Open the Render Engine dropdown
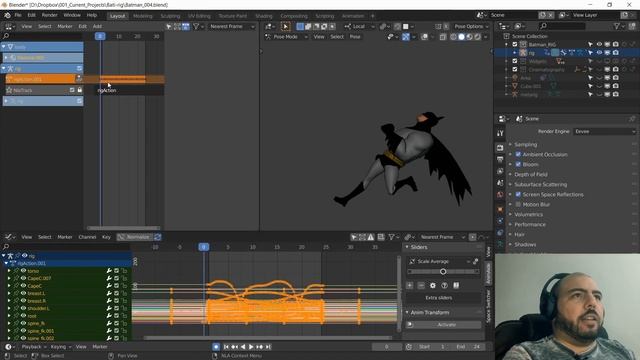Viewport: 640px width, 360px height. (x=604, y=131)
